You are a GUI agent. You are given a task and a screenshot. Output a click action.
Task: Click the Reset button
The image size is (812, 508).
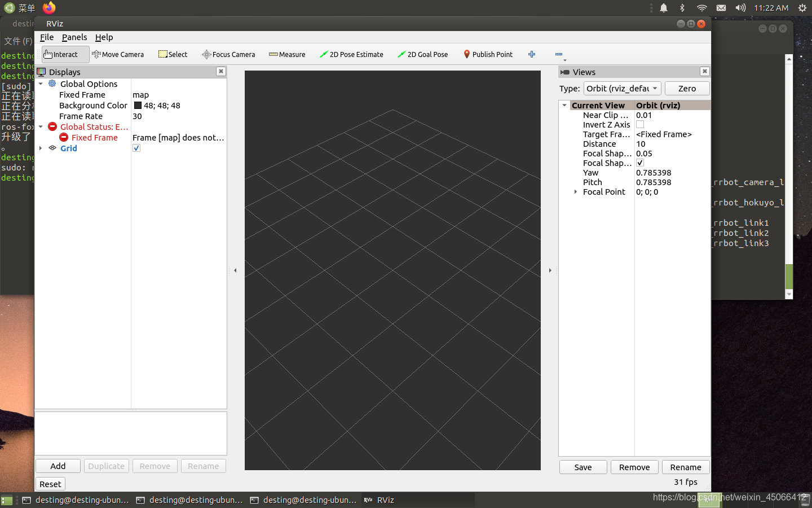pos(50,484)
